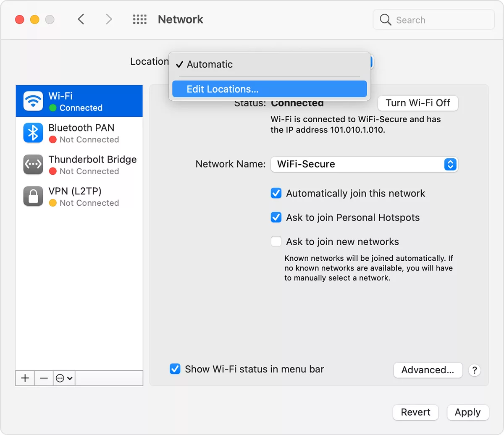Disable Ask to join Personal Hotspots
This screenshot has height=435, width=504.
(x=276, y=217)
